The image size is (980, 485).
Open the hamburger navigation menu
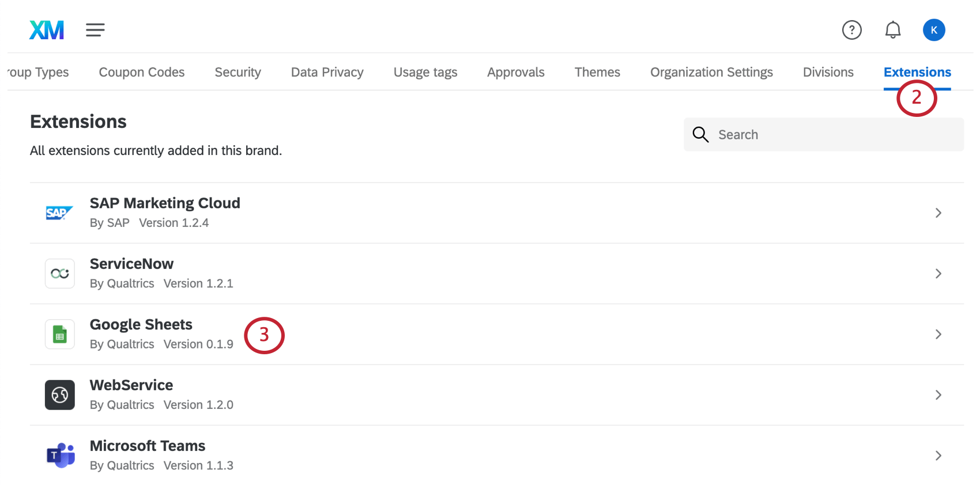point(95,30)
